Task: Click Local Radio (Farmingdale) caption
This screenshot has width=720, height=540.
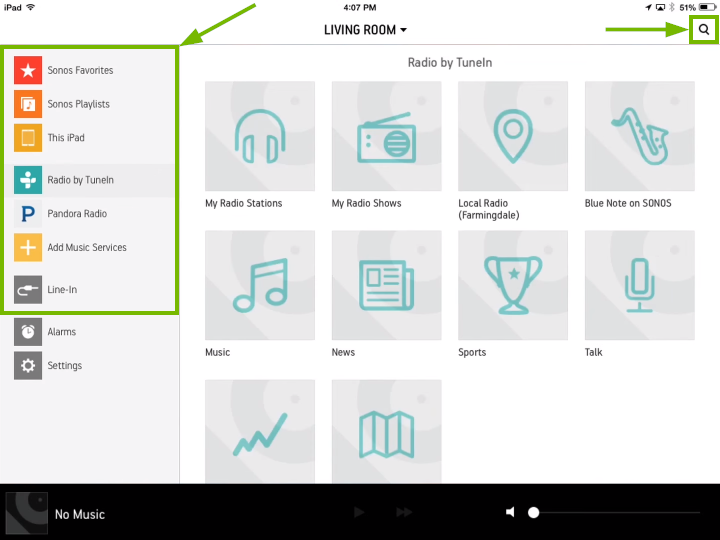Action: tap(489, 209)
